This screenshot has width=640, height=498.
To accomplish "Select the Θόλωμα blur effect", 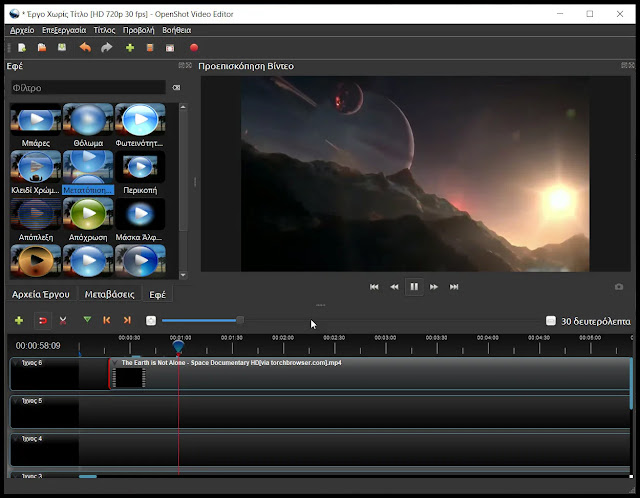I will [88, 119].
